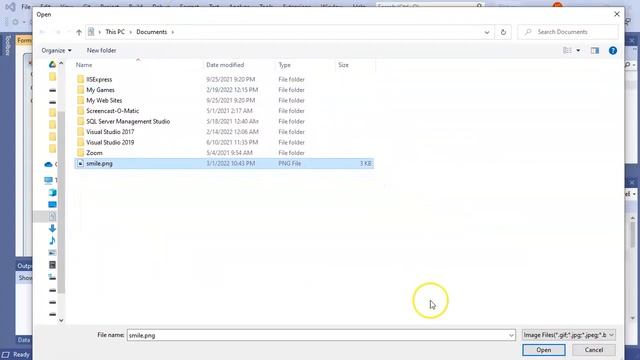Expand chevron after This PC in path
The image size is (640, 360).
[x=131, y=32]
